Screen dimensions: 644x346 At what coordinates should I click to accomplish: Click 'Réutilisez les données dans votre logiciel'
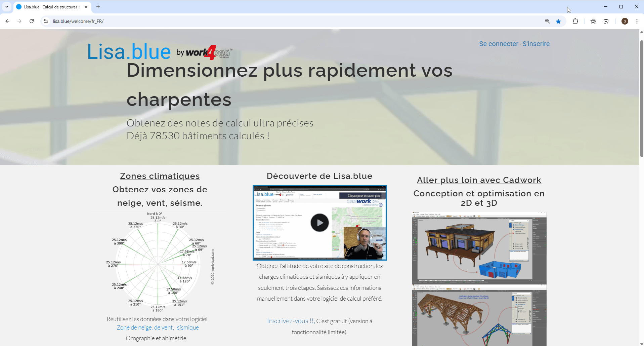(x=157, y=319)
